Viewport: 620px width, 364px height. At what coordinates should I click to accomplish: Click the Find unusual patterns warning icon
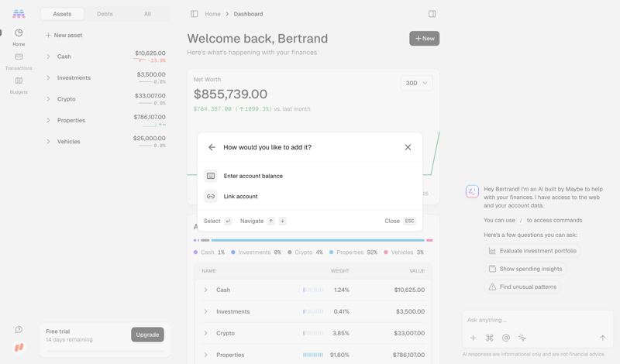[x=492, y=287]
